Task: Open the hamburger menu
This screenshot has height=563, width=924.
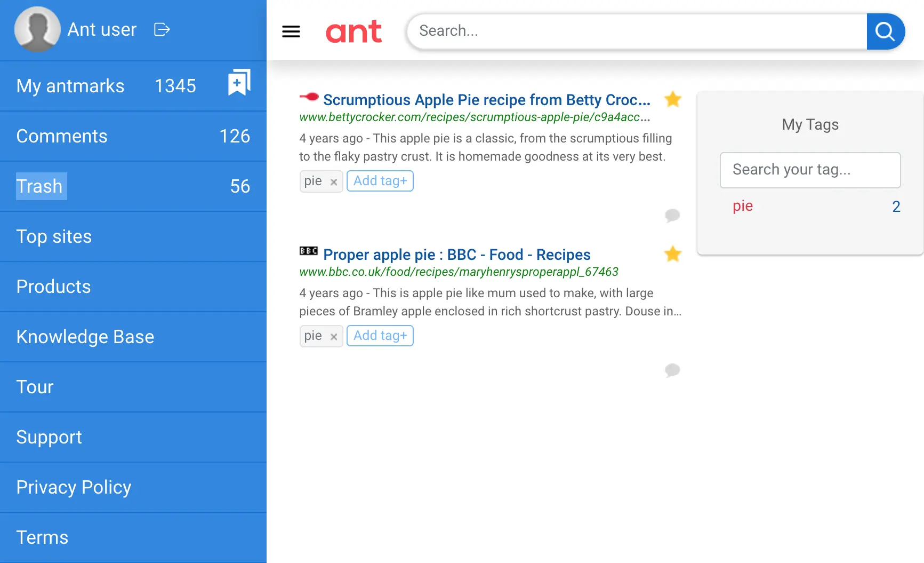Action: (x=291, y=31)
